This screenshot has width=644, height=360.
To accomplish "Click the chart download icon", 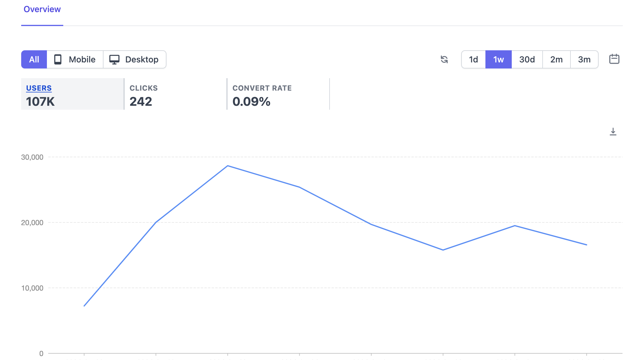I will tap(613, 132).
